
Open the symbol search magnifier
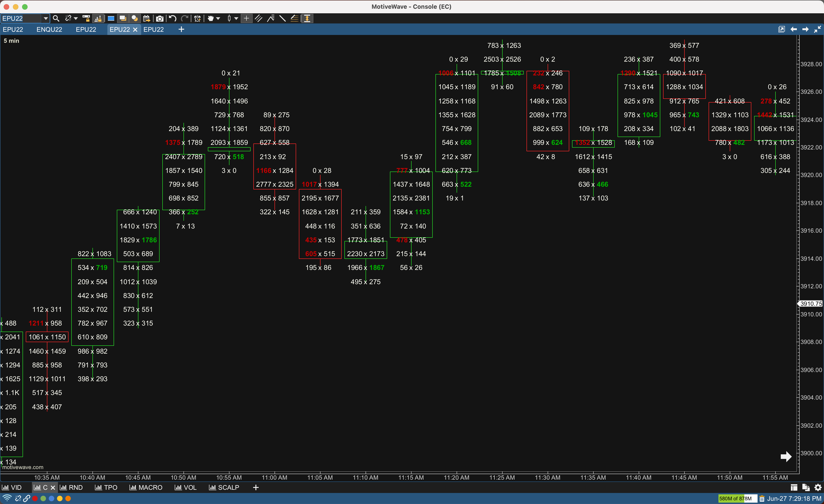[56, 18]
